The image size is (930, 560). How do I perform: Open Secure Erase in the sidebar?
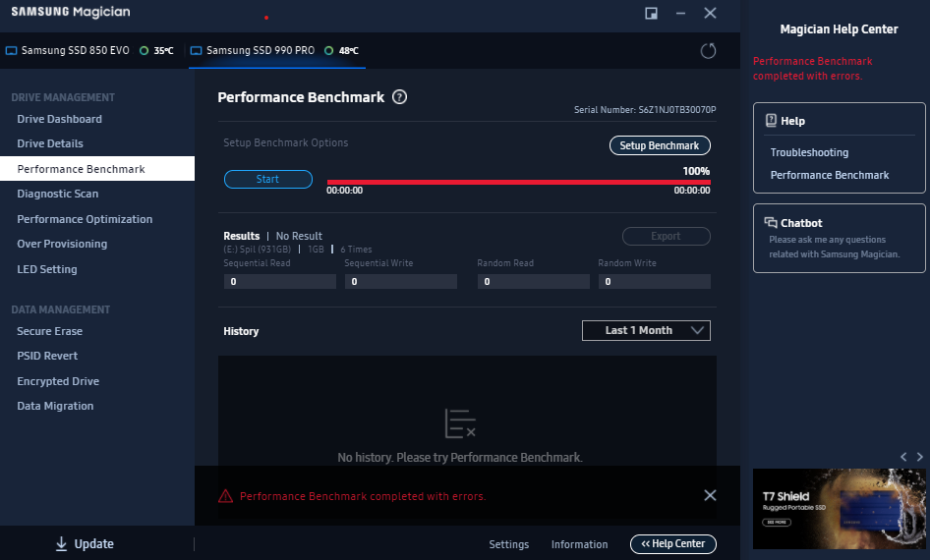pos(50,331)
